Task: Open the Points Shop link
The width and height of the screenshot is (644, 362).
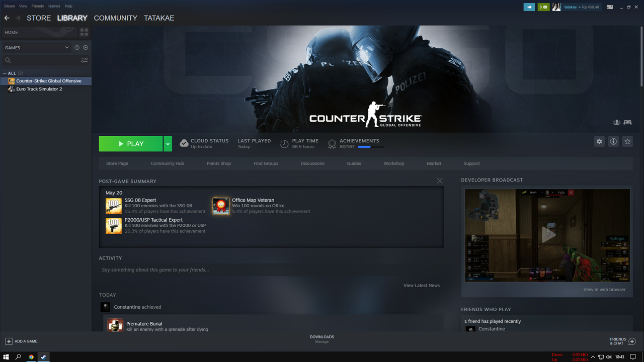Action: coord(219,163)
